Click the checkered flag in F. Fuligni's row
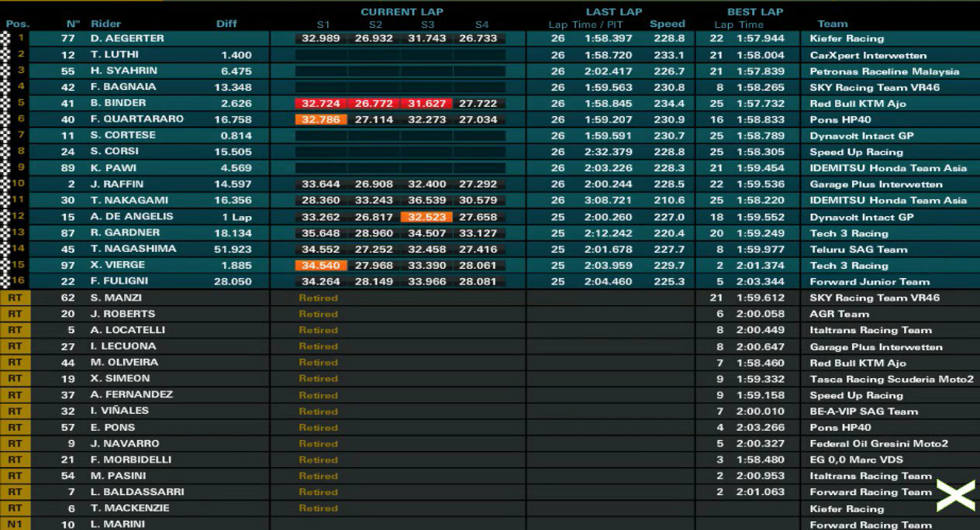The image size is (980, 530). coord(5,280)
